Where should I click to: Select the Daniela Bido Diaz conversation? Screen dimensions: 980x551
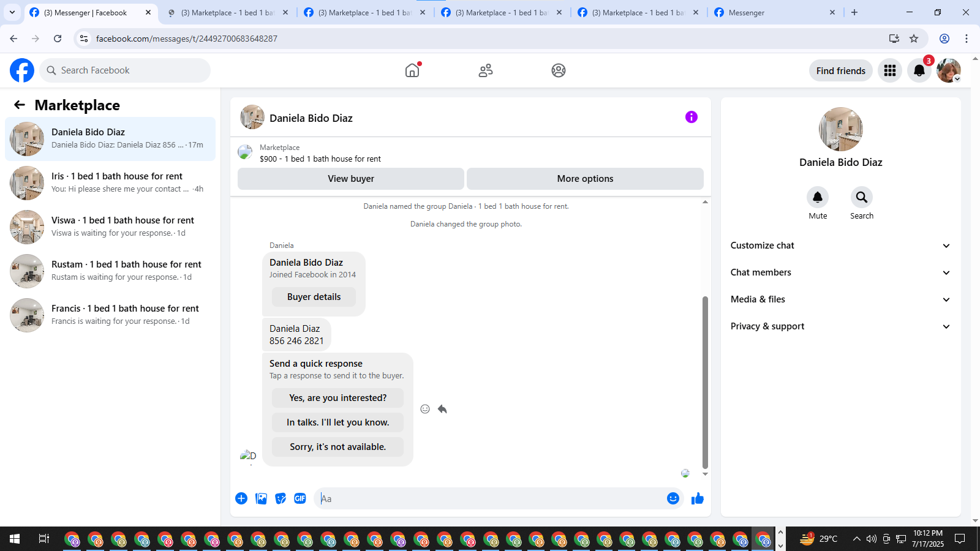click(110, 139)
